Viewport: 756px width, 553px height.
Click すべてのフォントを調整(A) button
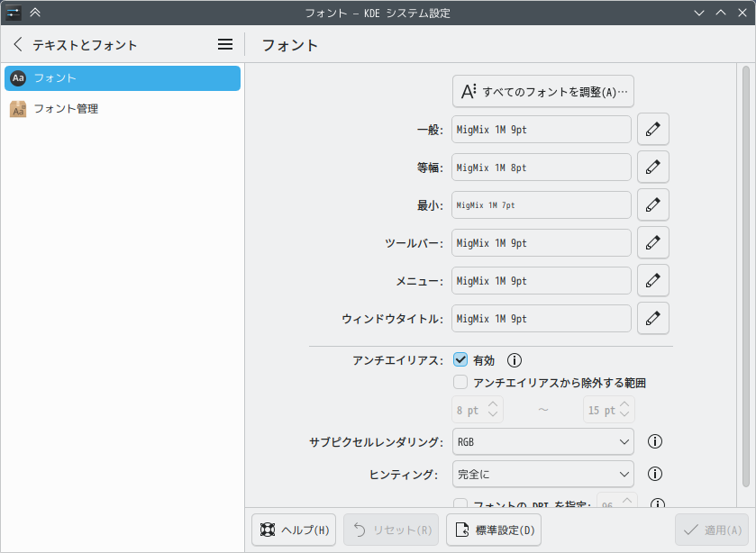543,92
